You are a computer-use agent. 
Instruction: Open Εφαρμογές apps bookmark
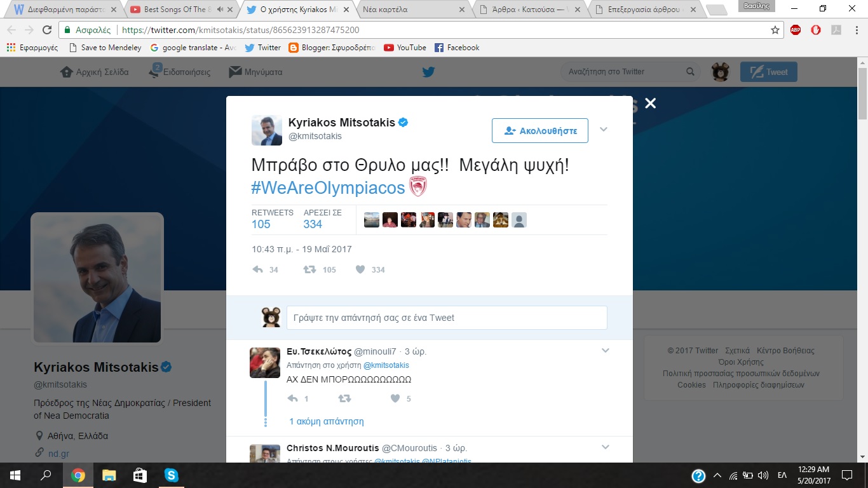32,48
